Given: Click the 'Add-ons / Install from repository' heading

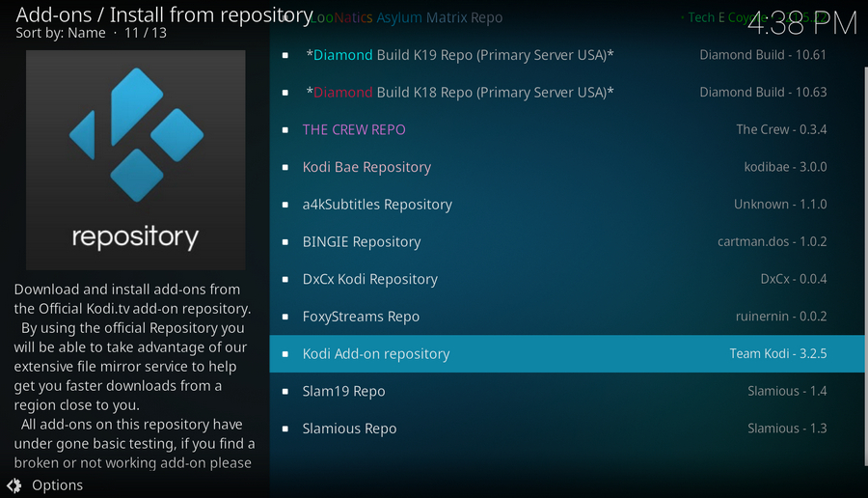Looking at the screenshot, I should 164,14.
